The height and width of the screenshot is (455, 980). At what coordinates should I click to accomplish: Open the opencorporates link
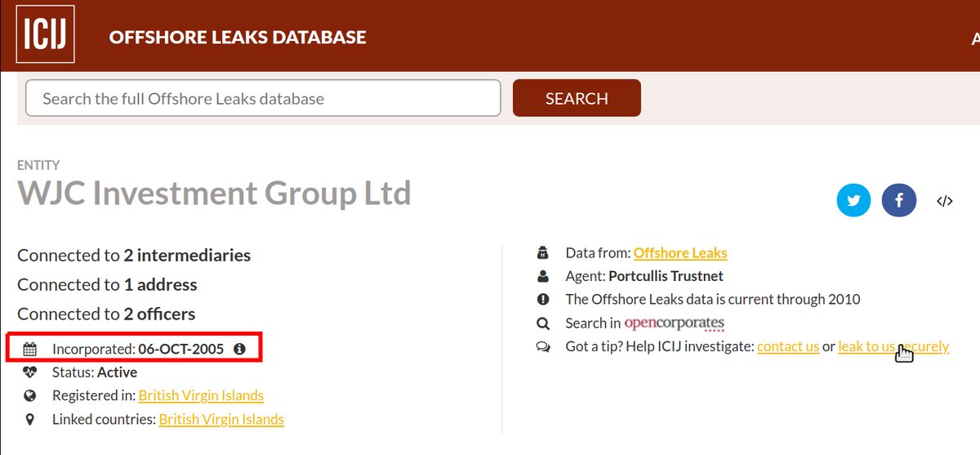click(674, 323)
